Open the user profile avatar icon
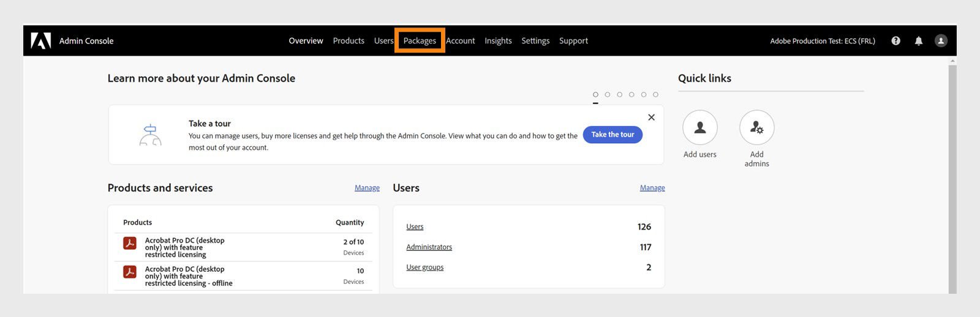This screenshot has width=980, height=317. point(941,40)
